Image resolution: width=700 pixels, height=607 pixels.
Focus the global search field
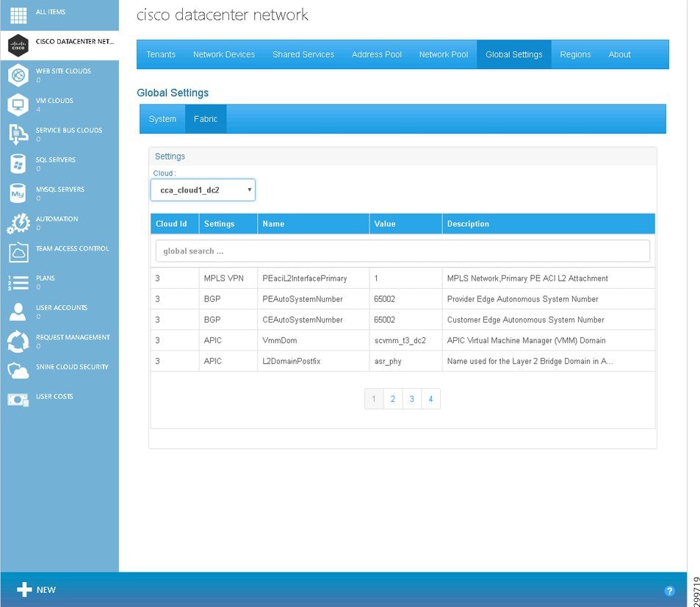403,251
